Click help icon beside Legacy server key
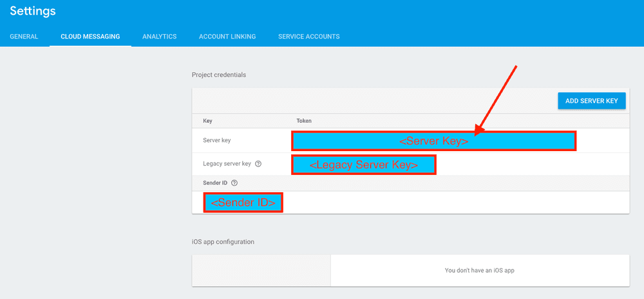Viewport: 644px width, 299px height. (x=258, y=164)
